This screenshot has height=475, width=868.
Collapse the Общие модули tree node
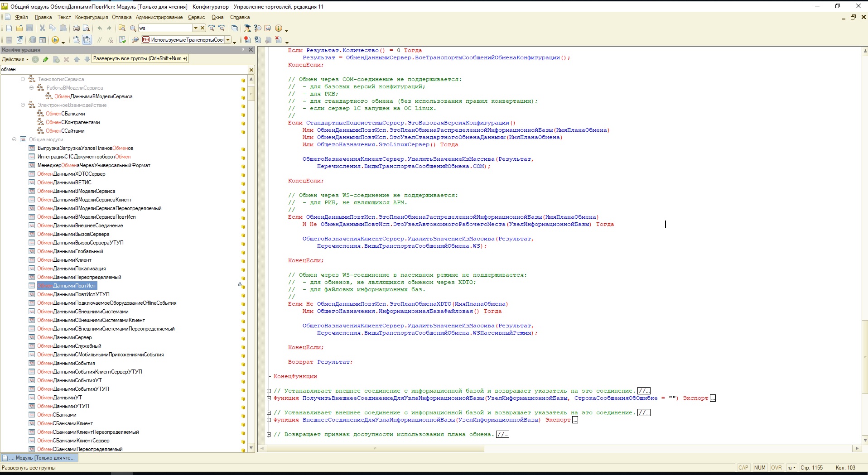pyautogui.click(x=14, y=139)
